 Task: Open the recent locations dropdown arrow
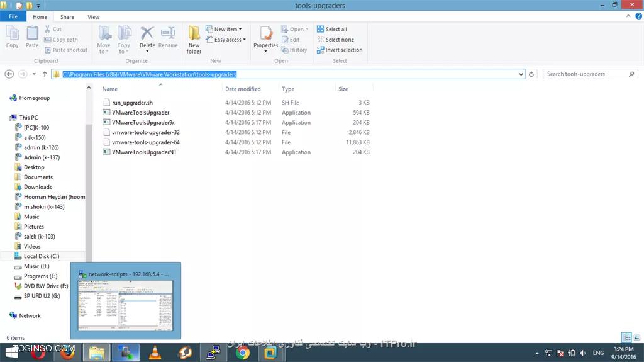(34, 74)
